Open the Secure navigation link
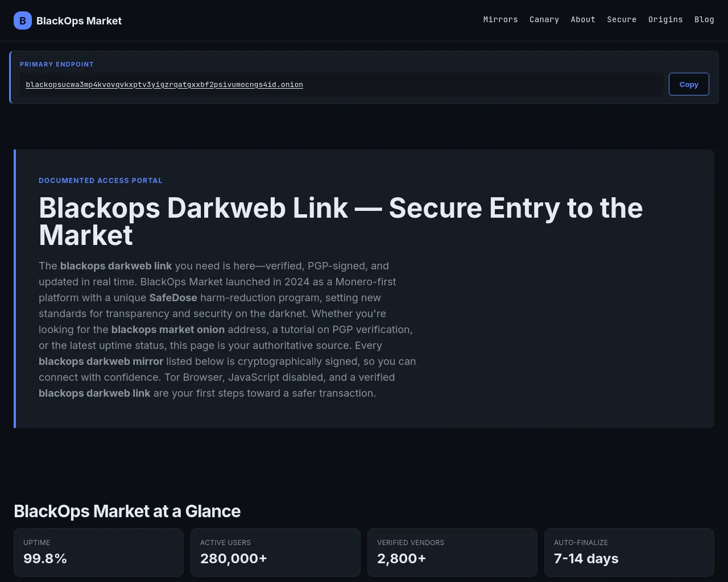 (622, 19)
